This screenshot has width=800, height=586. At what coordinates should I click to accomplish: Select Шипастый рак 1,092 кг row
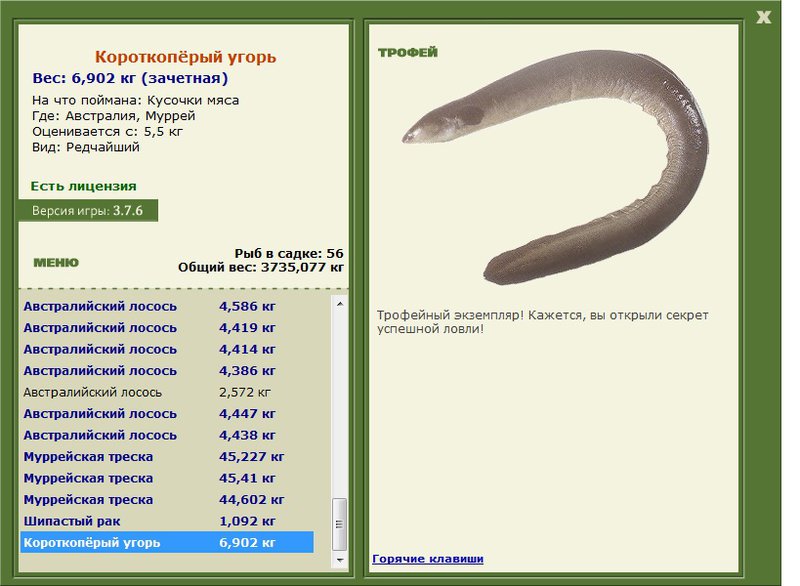[x=167, y=521]
